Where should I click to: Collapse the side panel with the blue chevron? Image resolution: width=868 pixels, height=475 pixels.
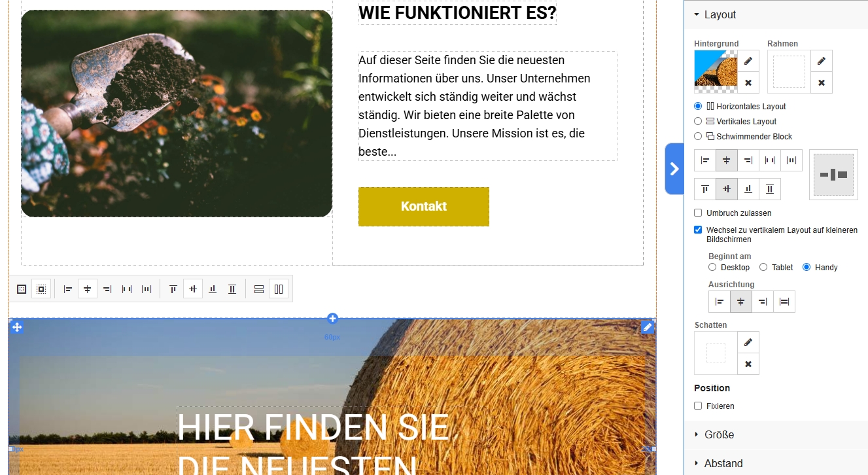point(674,169)
